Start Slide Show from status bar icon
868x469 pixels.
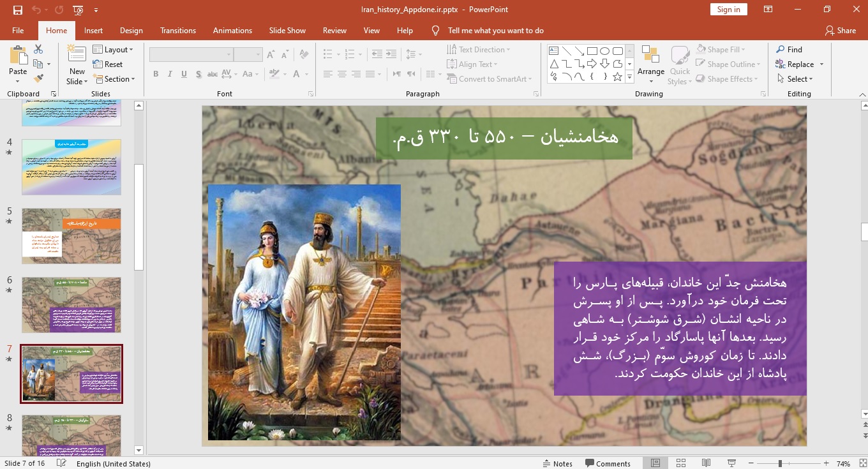(731, 463)
